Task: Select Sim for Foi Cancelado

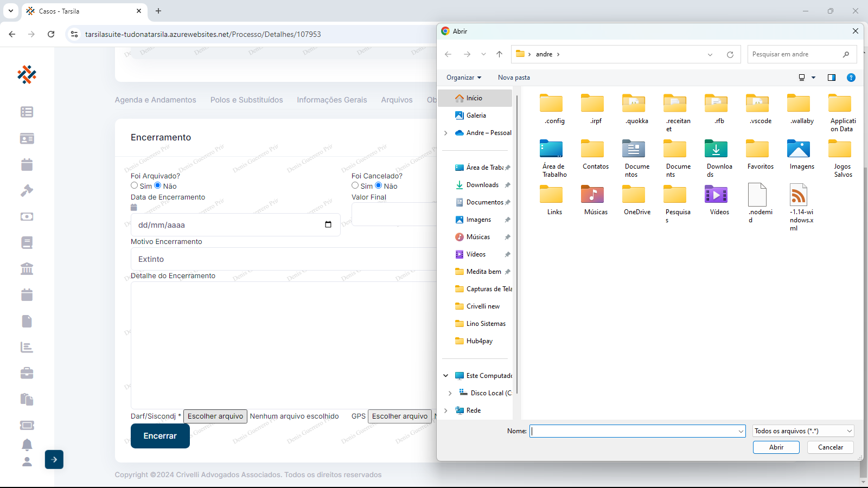Action: point(355,185)
